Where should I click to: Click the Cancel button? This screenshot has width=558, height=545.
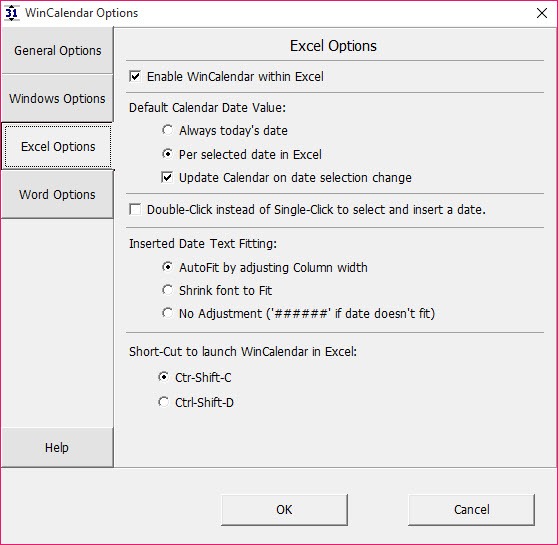coord(472,509)
